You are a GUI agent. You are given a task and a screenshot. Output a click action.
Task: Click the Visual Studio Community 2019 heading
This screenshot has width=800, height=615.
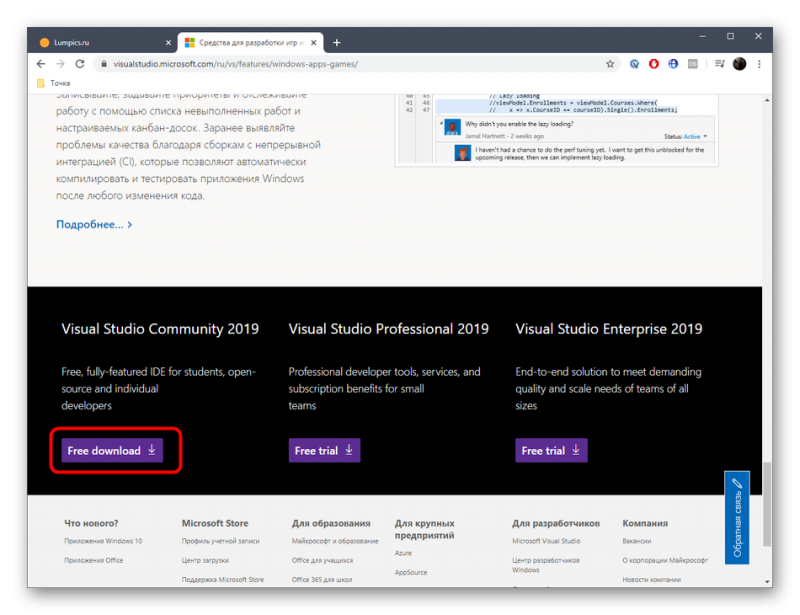click(160, 329)
